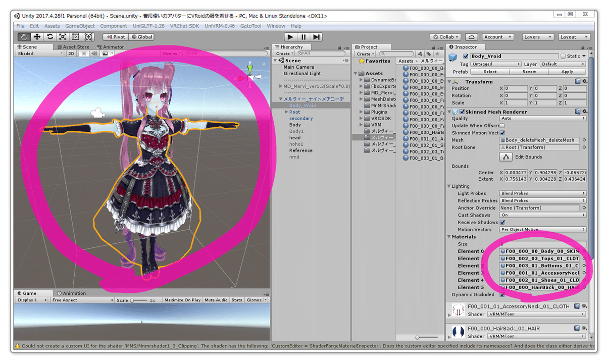The width and height of the screenshot is (606, 364).
Task: Open the File menu
Action: click(x=20, y=26)
